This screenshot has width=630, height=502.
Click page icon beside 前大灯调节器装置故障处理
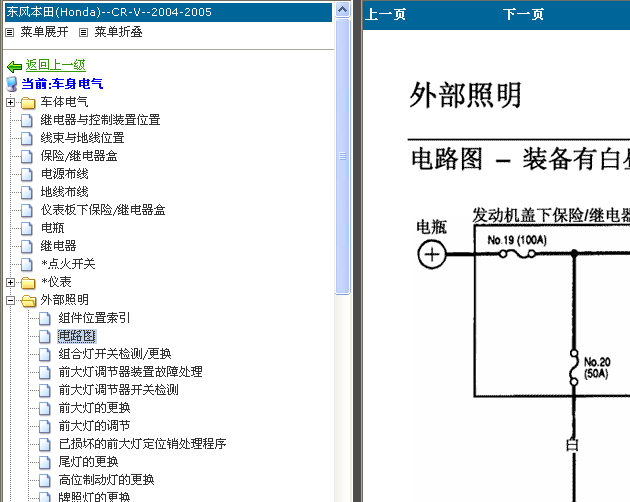pos(45,373)
